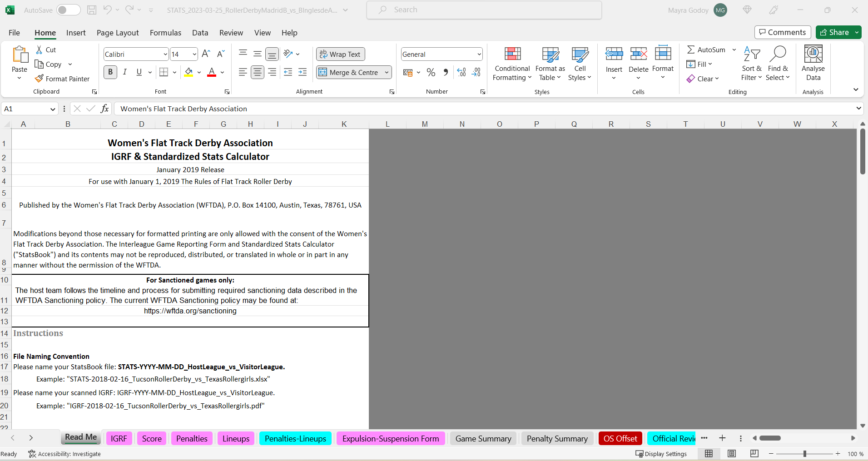The image size is (868, 461).
Task: Align text to middle of cell
Action: [x=258, y=54]
